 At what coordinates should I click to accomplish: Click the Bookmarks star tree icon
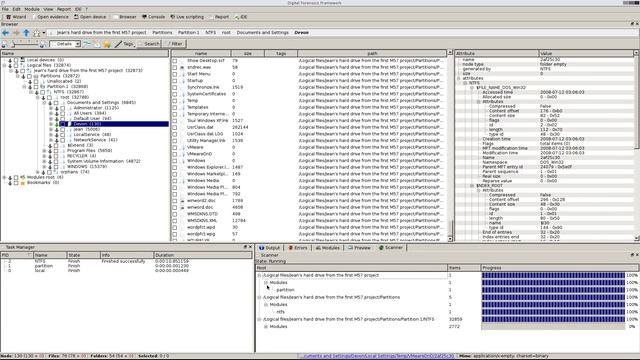[23, 182]
